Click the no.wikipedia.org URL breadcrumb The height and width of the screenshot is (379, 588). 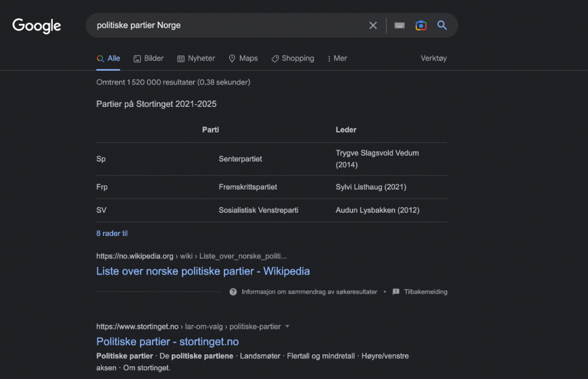tap(192, 256)
